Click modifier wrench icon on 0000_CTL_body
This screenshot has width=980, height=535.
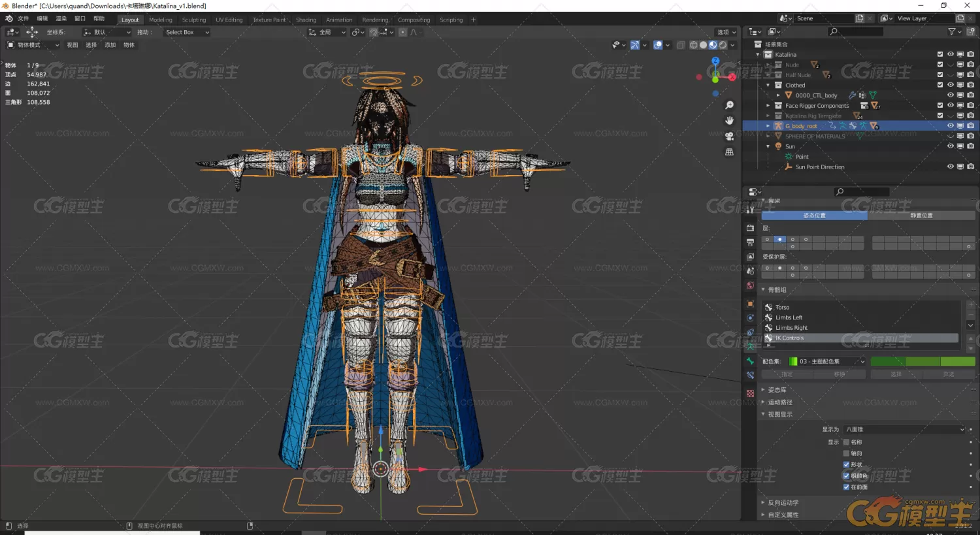point(852,95)
